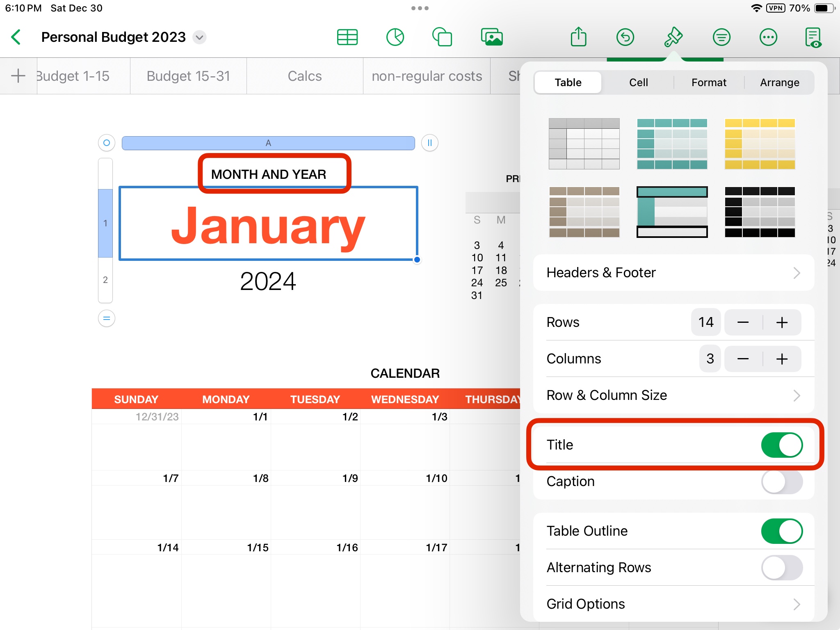Turn off the Title toggle
Viewport: 840px width, 630px height.
coord(781,445)
